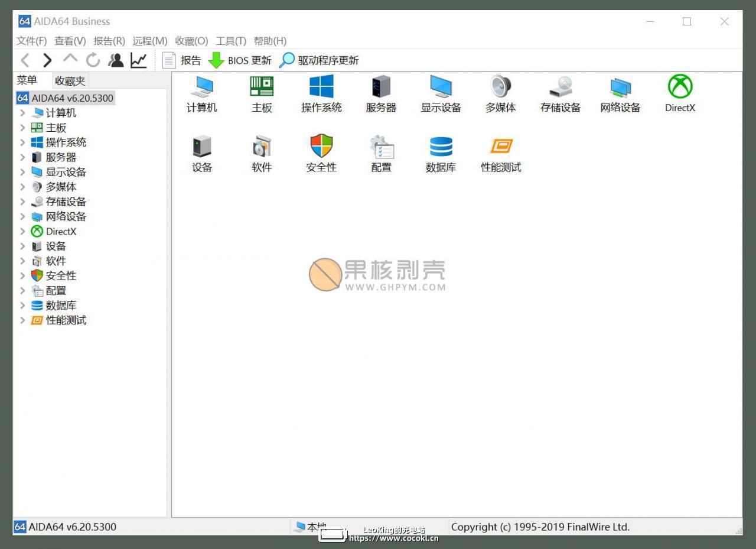756x549 pixels.
Task: Open the 远程(M) menu
Action: point(150,41)
